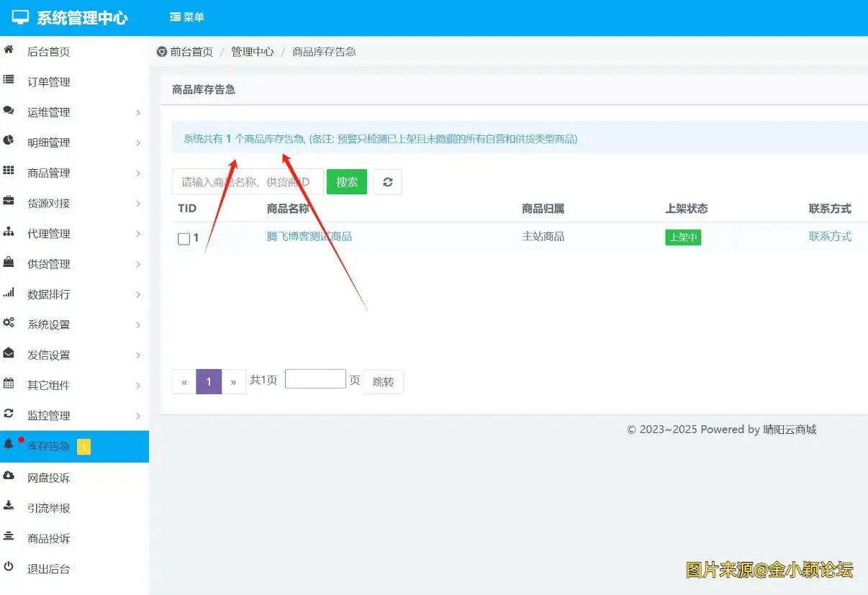The height and width of the screenshot is (595, 868).
Task: Click the bell icon beside 库存告急
Action: click(x=9, y=445)
